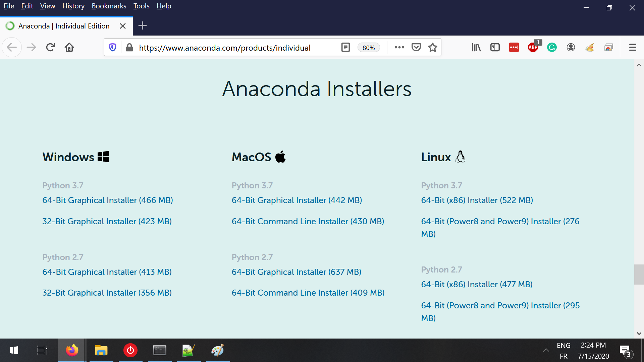
Task: Click the screenshot extension icon in toolbar
Action: [x=609, y=48]
